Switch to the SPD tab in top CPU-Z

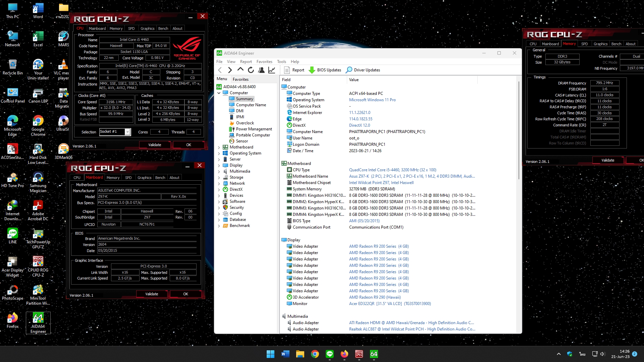click(x=131, y=28)
